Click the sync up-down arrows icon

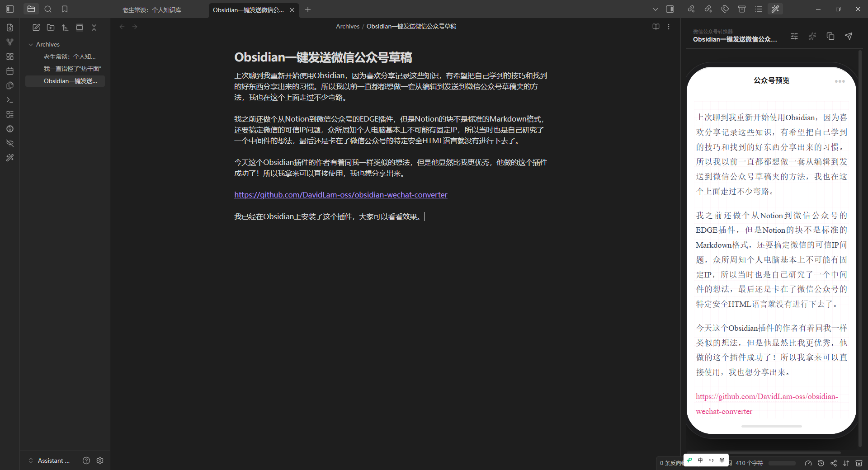click(846, 463)
